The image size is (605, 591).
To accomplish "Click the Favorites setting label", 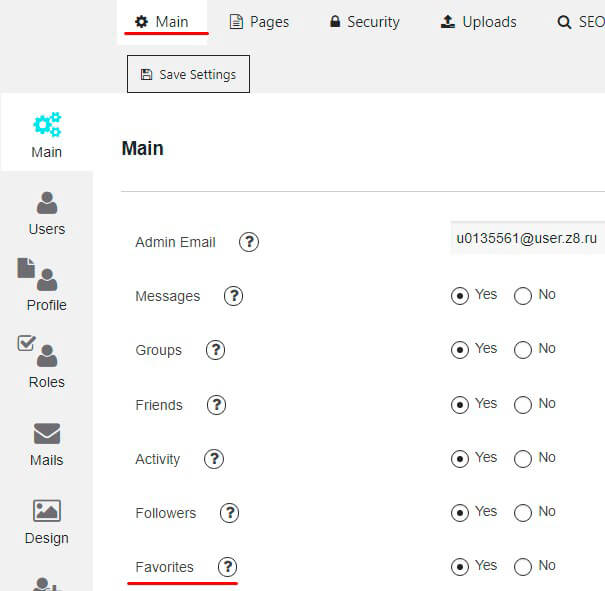I will (x=164, y=567).
